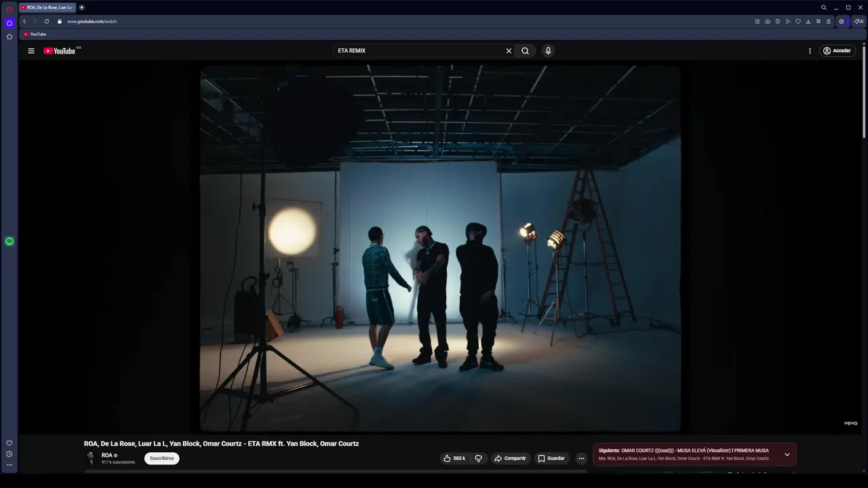Open the browser downloads icon

[x=808, y=21]
